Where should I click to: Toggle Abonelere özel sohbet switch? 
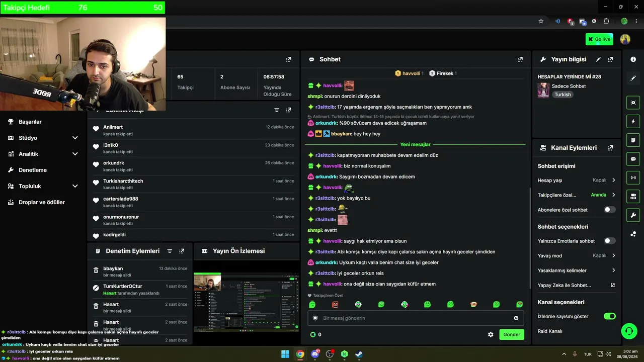[x=609, y=210]
